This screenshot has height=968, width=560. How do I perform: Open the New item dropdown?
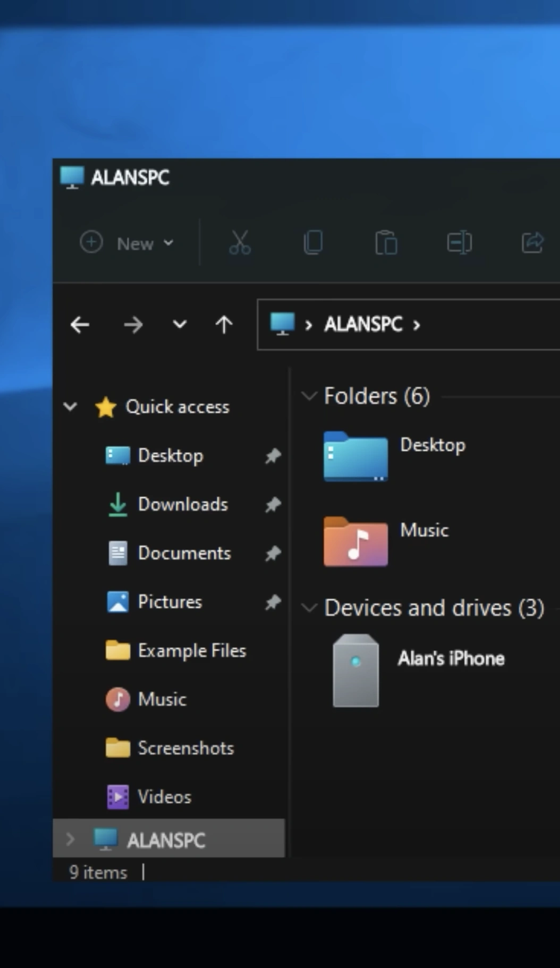coord(127,243)
